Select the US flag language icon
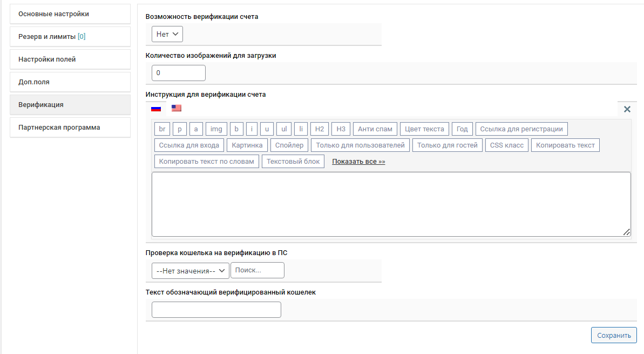 (177, 108)
